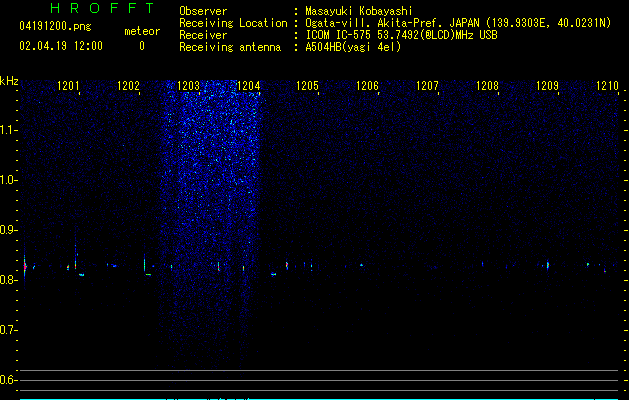Click the 1205 time marker
Screen dimensions: 629x400
point(307,86)
